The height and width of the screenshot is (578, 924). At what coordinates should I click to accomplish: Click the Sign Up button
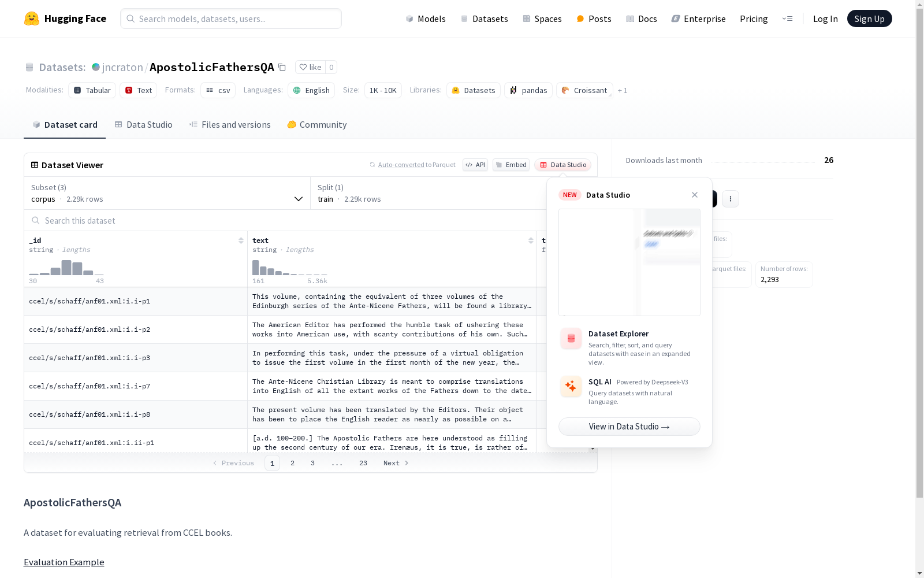pyautogui.click(x=869, y=18)
